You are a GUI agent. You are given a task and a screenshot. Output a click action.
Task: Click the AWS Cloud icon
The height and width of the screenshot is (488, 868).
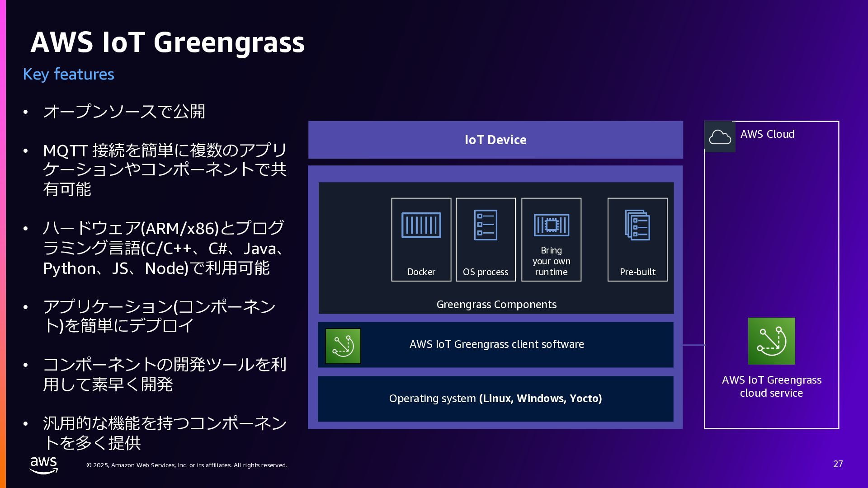tap(720, 137)
